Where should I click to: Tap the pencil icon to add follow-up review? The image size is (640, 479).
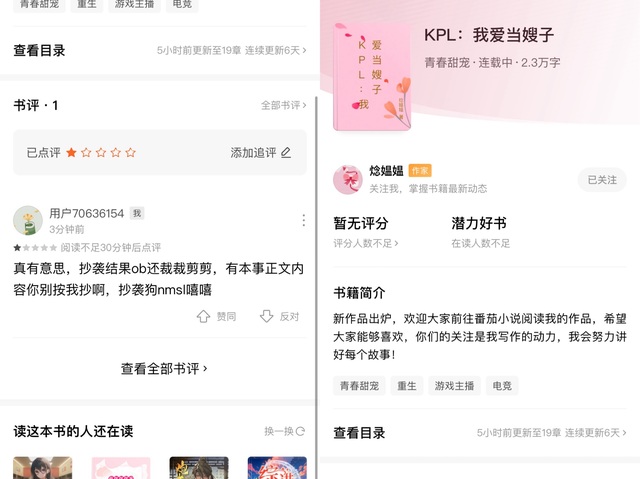286,153
